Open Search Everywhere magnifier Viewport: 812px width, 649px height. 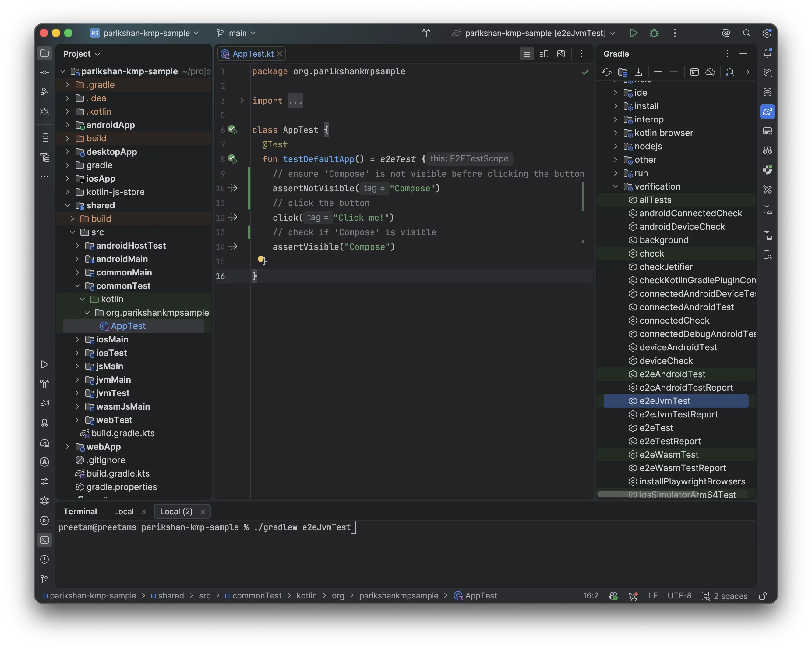pos(747,33)
